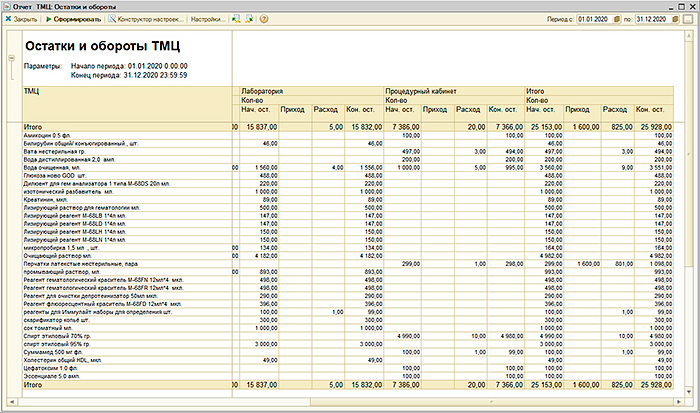Collapse the report header group toggle
This screenshot has width=700, height=413.
11,58
